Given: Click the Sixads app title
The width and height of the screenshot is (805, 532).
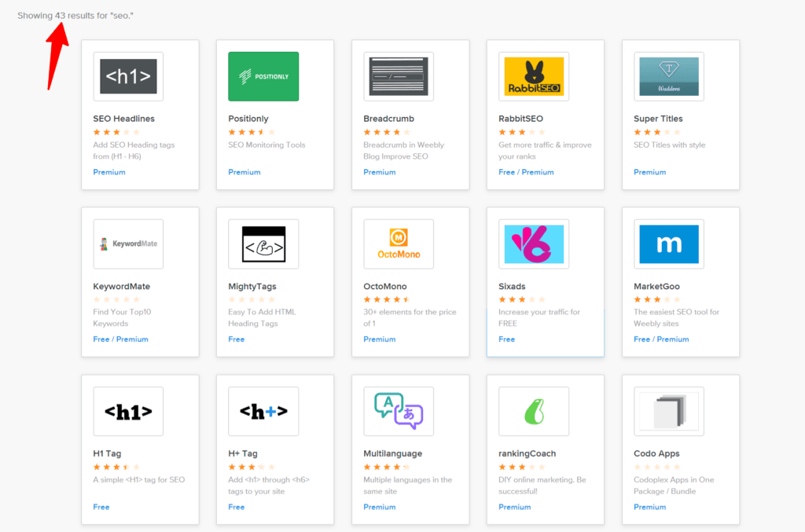Looking at the screenshot, I should pyautogui.click(x=512, y=286).
